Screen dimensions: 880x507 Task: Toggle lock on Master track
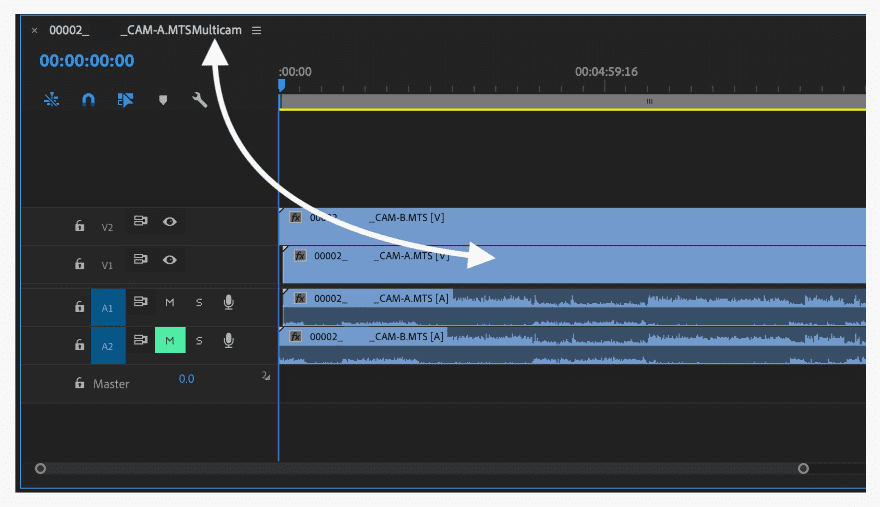click(x=80, y=383)
